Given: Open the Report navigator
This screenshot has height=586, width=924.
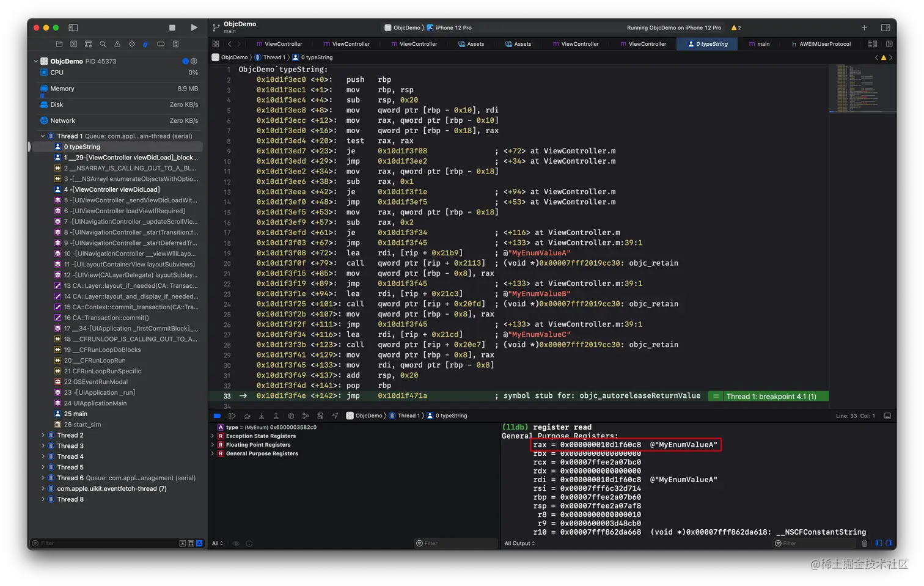Looking at the screenshot, I should 176,44.
